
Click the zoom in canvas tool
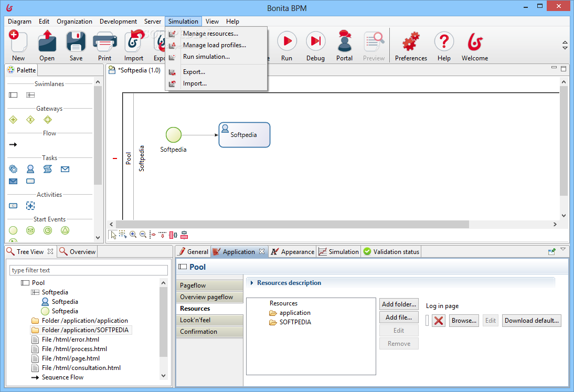tap(133, 235)
